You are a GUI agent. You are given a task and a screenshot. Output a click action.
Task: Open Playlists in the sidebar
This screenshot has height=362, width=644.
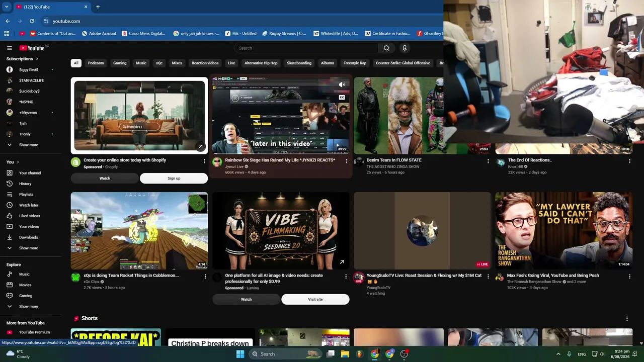[x=26, y=195]
